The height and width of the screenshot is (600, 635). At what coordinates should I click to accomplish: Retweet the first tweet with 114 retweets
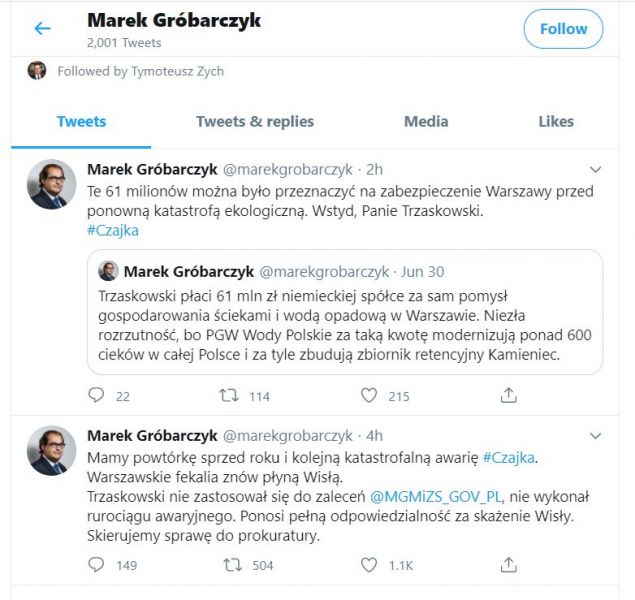coord(228,396)
